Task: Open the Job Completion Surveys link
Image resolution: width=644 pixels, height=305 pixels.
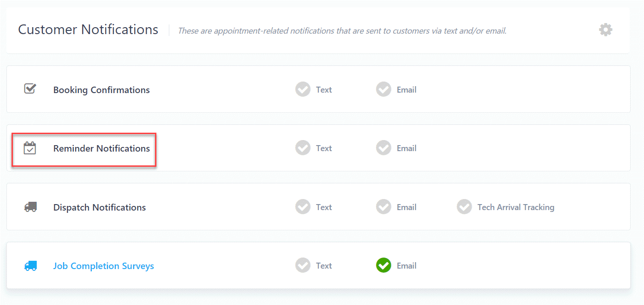Action: point(103,266)
